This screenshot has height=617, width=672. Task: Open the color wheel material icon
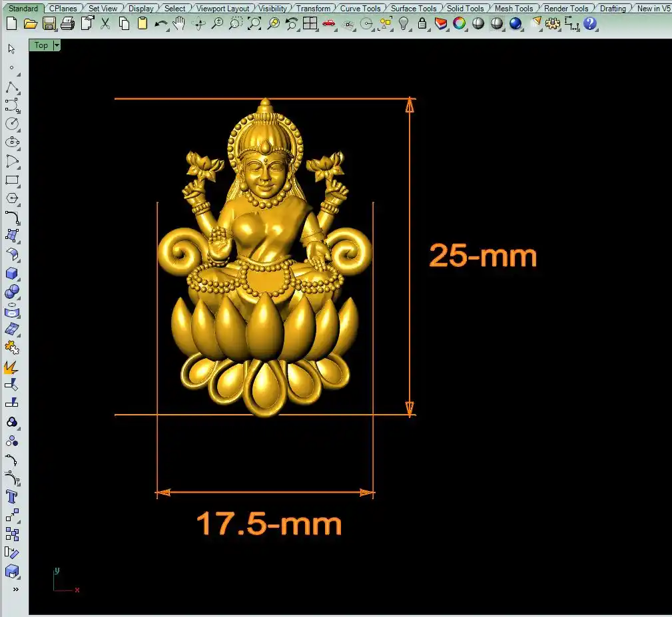(460, 24)
